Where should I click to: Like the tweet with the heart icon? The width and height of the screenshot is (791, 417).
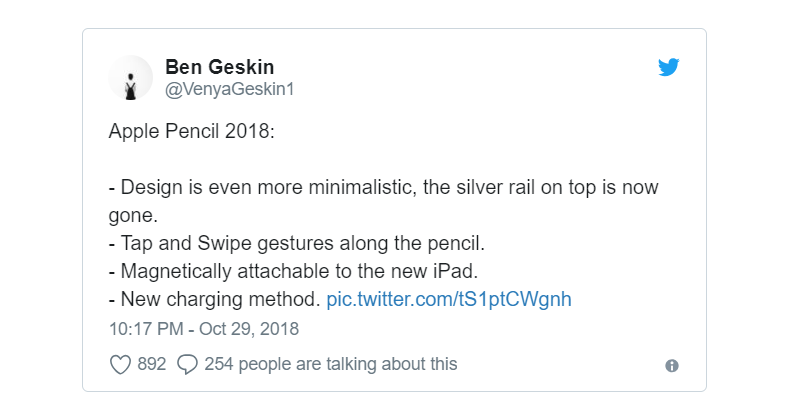tap(120, 364)
